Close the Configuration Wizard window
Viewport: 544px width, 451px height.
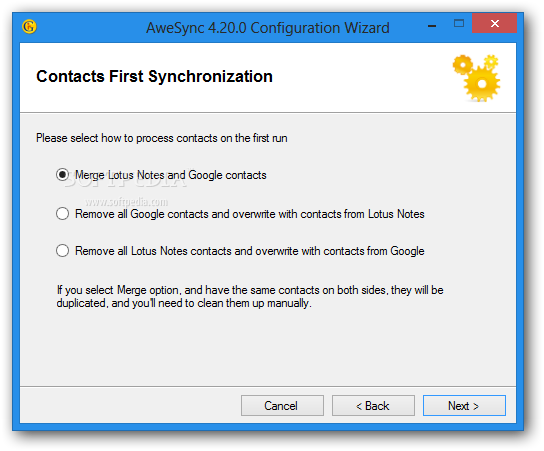pos(494,24)
